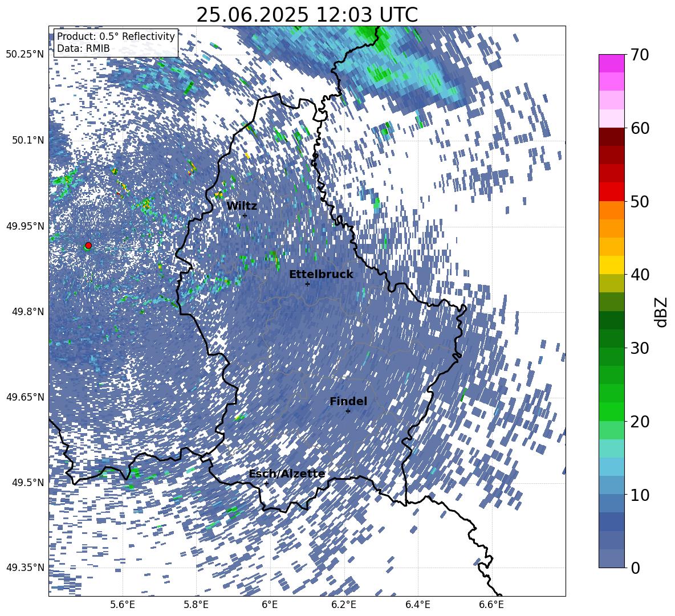The image size is (675, 616).
Task: Click the 30 dBZ colorbar tick label
Action: tap(640, 348)
